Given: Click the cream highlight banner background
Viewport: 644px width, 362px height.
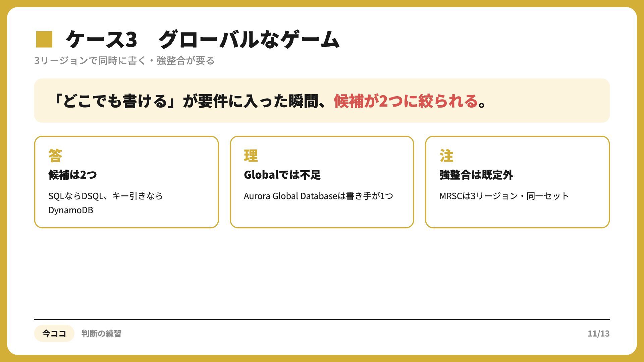Looking at the screenshot, I should coord(322,101).
